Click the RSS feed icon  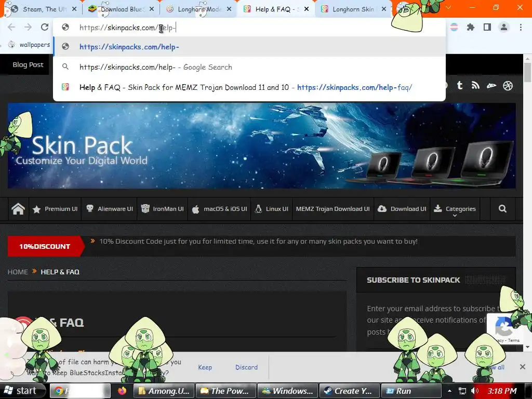pos(475,86)
